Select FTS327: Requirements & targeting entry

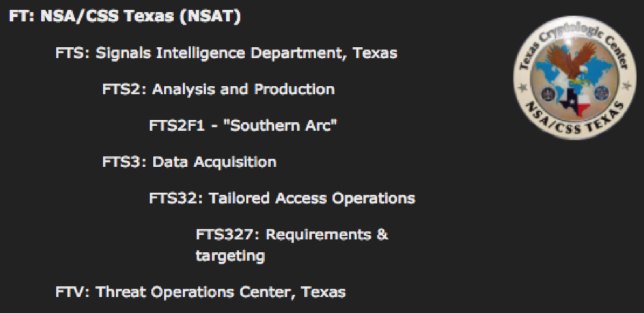(x=292, y=245)
